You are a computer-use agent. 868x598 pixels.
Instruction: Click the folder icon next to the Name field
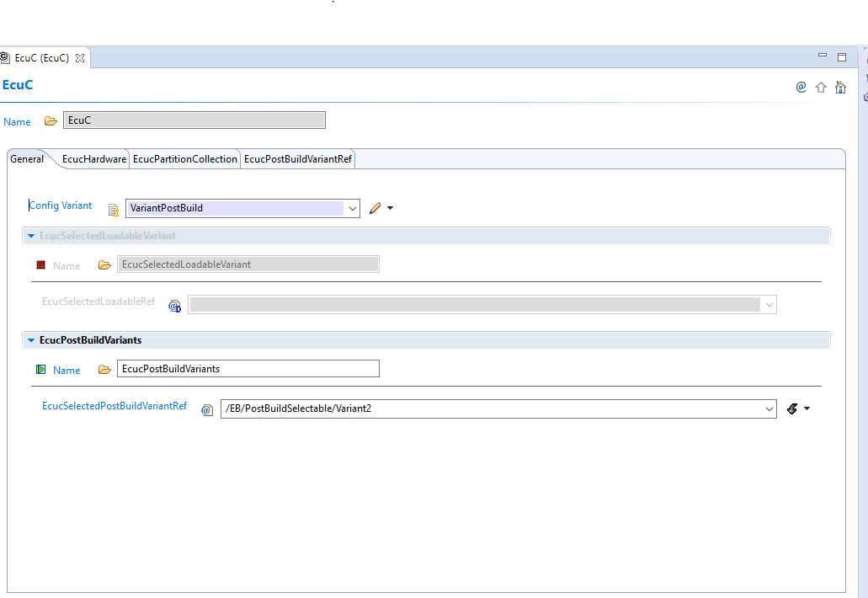51,120
